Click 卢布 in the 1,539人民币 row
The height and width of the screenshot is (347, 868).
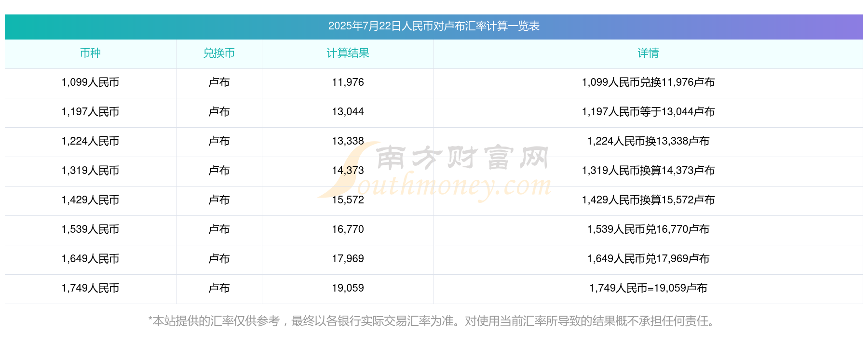[219, 229]
